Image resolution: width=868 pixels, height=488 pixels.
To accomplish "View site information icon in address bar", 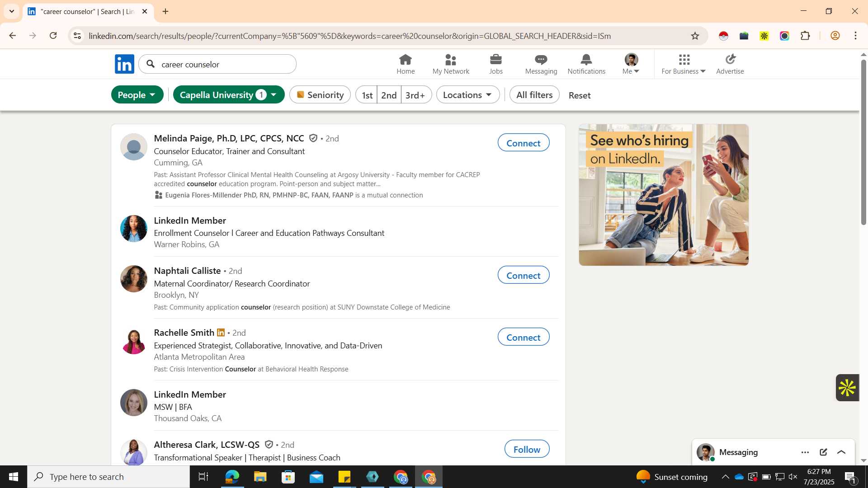I will (78, 36).
